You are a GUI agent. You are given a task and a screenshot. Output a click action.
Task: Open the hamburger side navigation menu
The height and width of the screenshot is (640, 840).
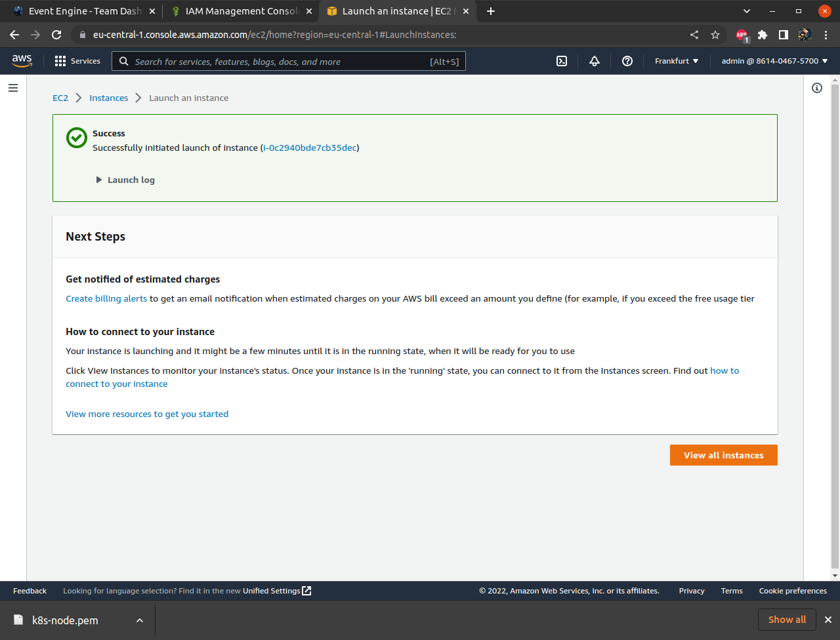pyautogui.click(x=13, y=88)
